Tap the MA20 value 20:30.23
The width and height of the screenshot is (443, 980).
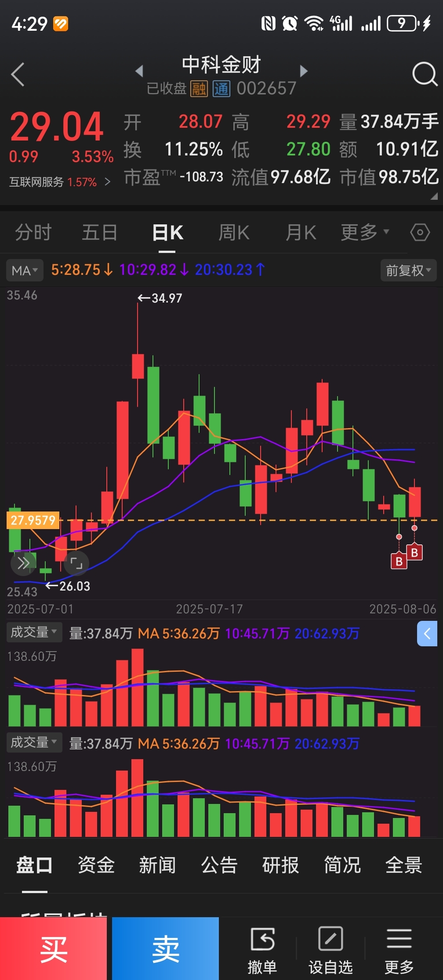pyautogui.click(x=230, y=270)
